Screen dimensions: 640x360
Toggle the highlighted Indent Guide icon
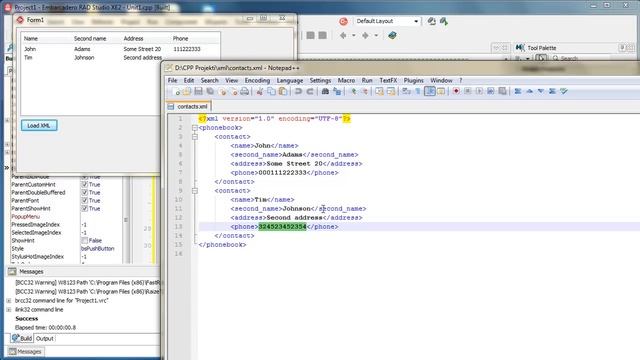[x=429, y=92]
